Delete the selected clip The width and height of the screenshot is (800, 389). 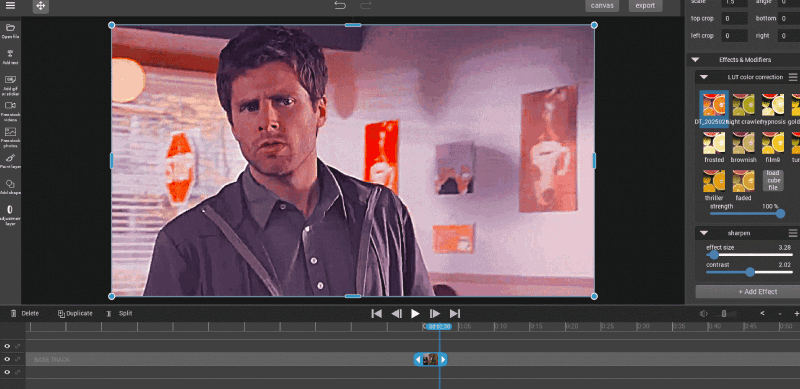click(24, 313)
